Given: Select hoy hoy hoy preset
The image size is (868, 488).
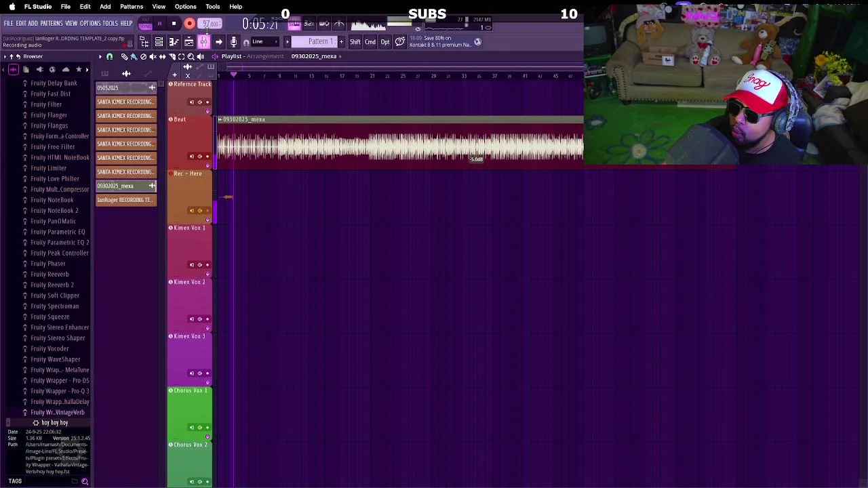Looking at the screenshot, I should pyautogui.click(x=54, y=423).
